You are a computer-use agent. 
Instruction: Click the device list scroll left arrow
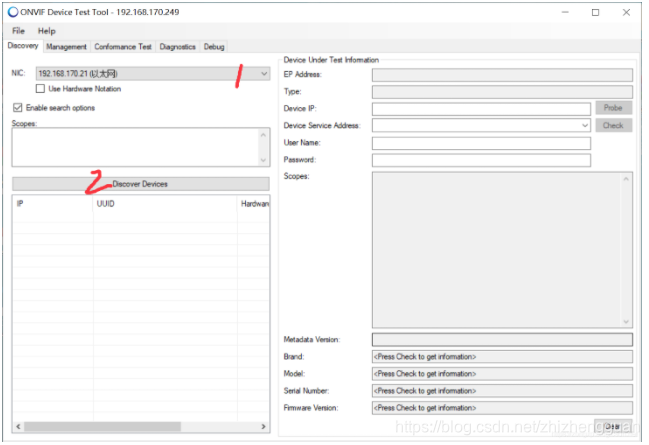pos(18,426)
